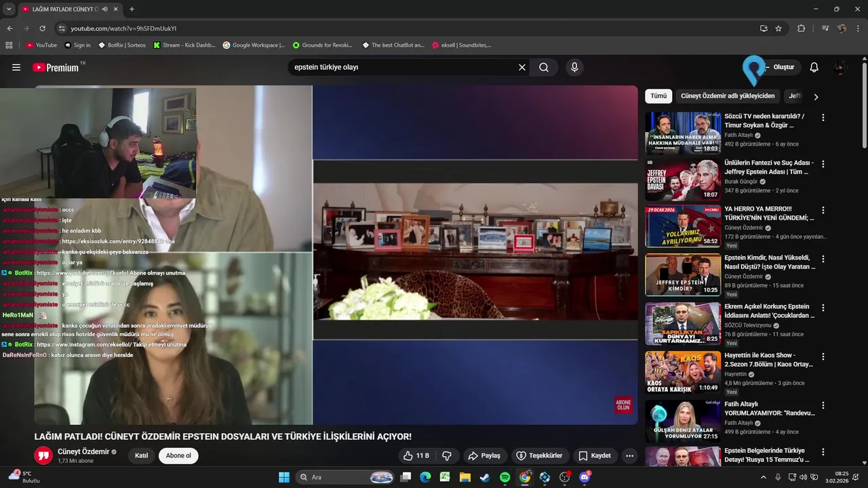
Task: Bookmark this page with the star
Action: pos(778,28)
